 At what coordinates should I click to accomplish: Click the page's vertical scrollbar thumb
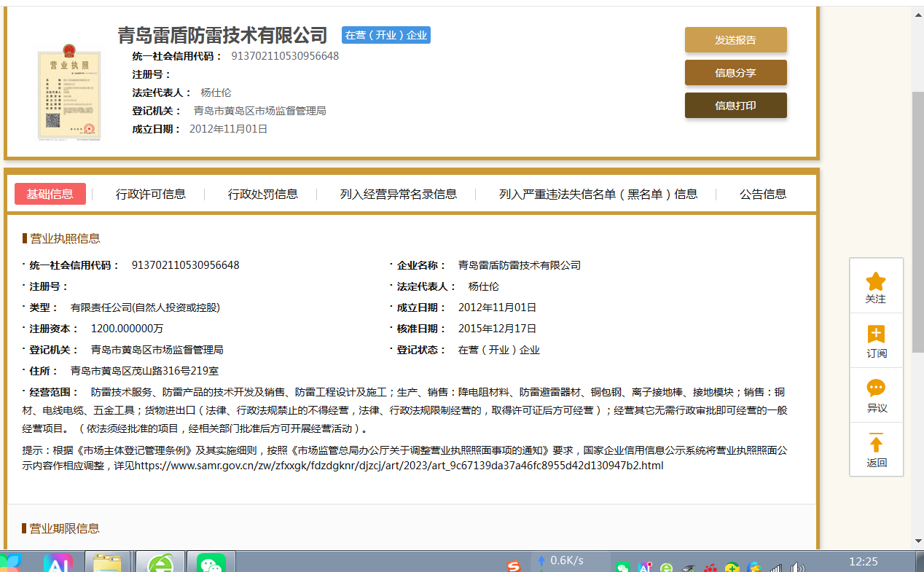(917, 219)
